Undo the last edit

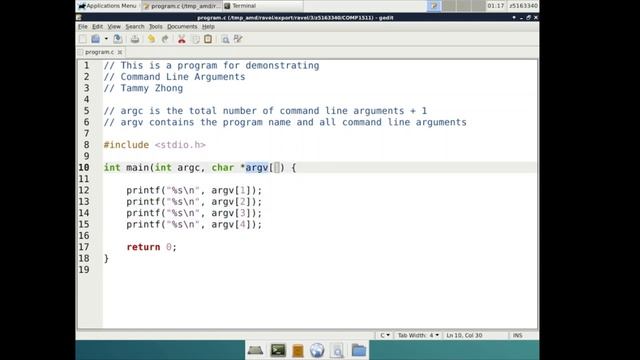coord(151,39)
